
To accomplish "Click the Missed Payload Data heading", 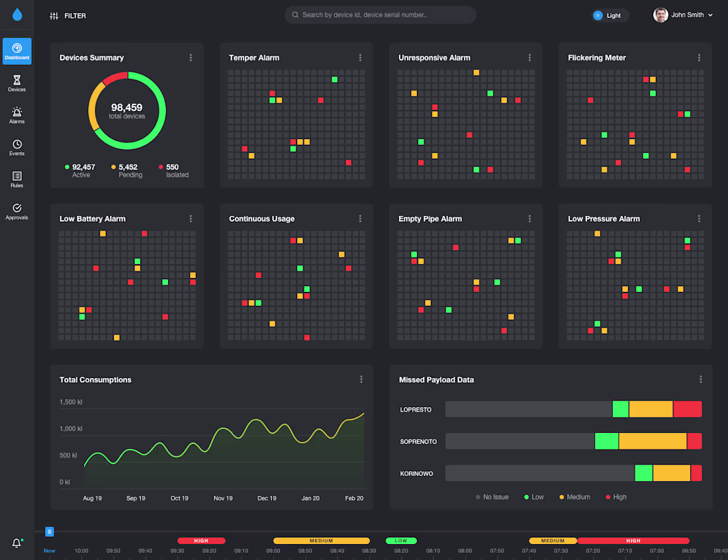I will pyautogui.click(x=436, y=380).
